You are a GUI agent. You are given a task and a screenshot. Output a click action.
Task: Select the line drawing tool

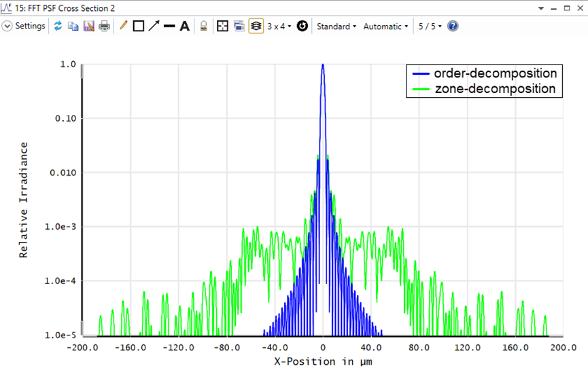coord(169,26)
